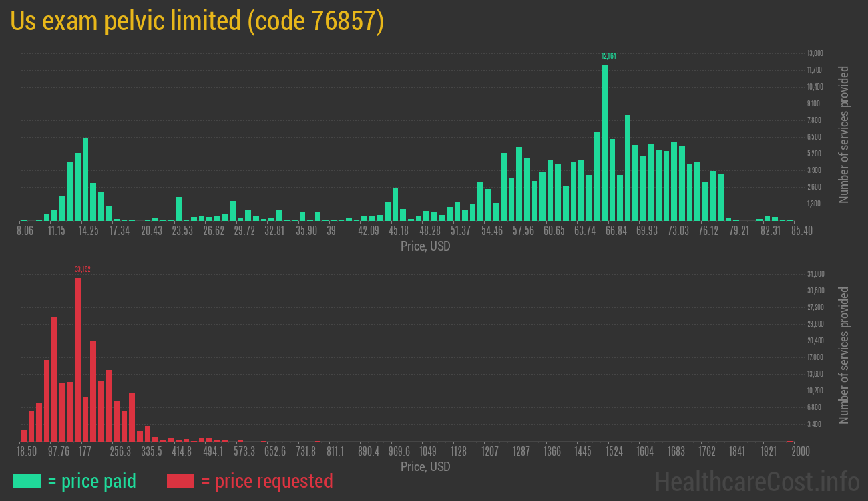Click the tallest green bar in top chart

(604, 142)
